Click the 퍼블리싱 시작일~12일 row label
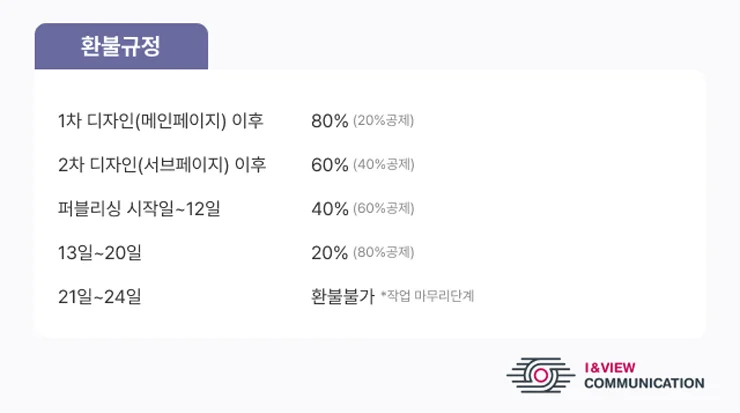 pos(139,209)
